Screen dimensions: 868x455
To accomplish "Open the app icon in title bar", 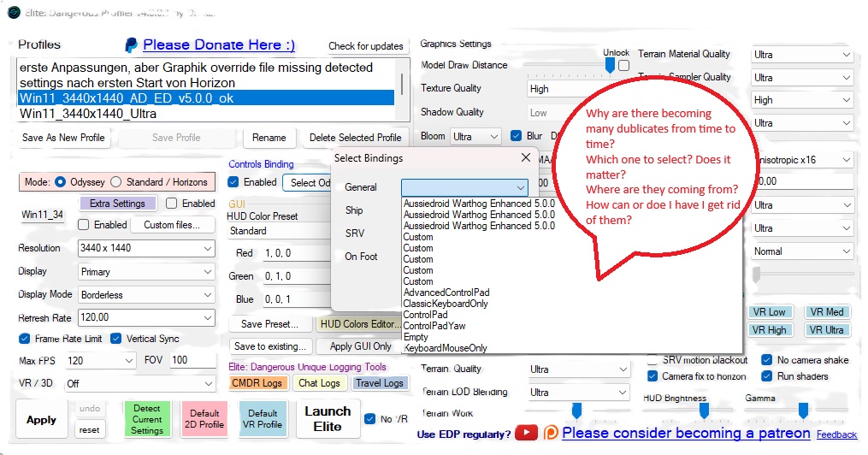I will click(x=14, y=12).
